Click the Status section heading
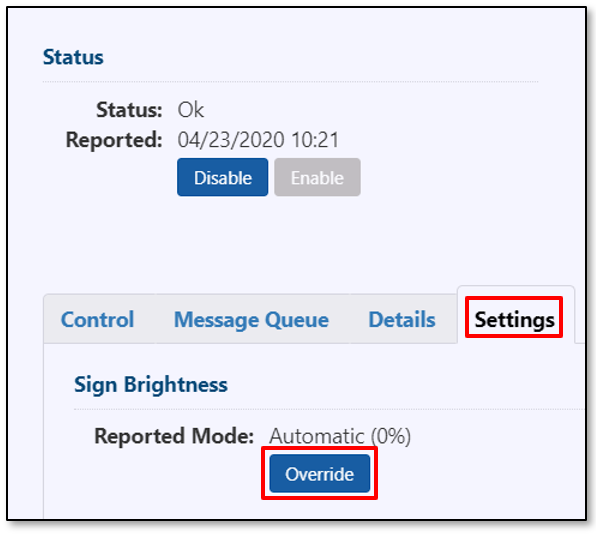Image resolution: width=596 pixels, height=534 pixels. click(73, 57)
